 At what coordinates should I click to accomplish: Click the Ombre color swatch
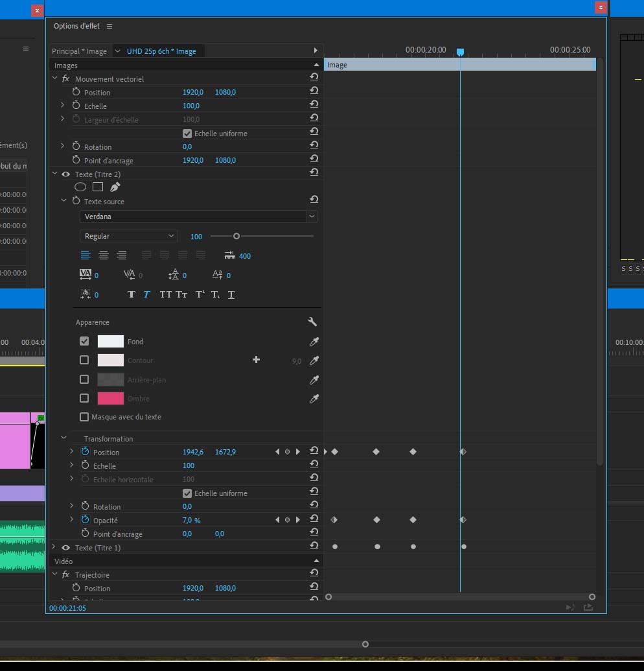tap(110, 398)
